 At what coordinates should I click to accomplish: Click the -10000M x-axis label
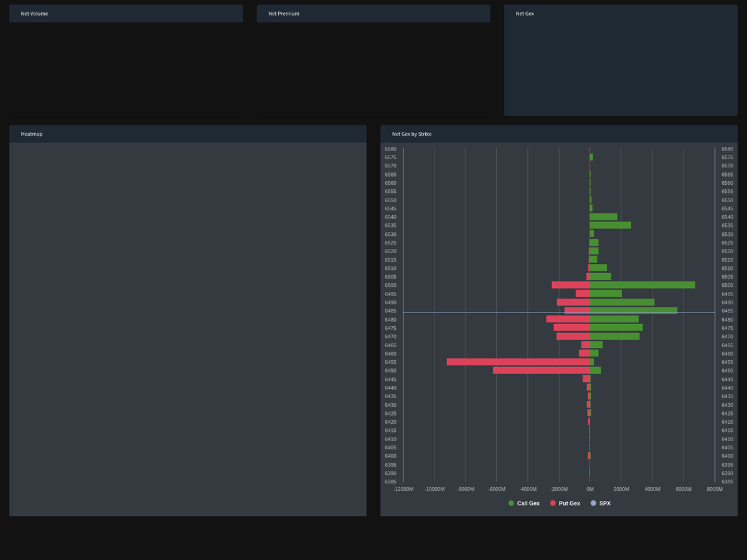coord(435,489)
